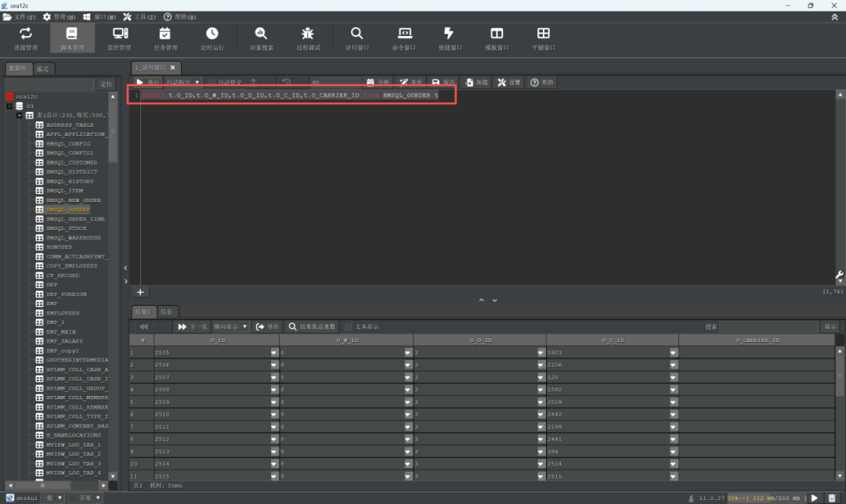Switch to 信息 info results tab
This screenshot has height=504, width=846.
pyautogui.click(x=167, y=312)
